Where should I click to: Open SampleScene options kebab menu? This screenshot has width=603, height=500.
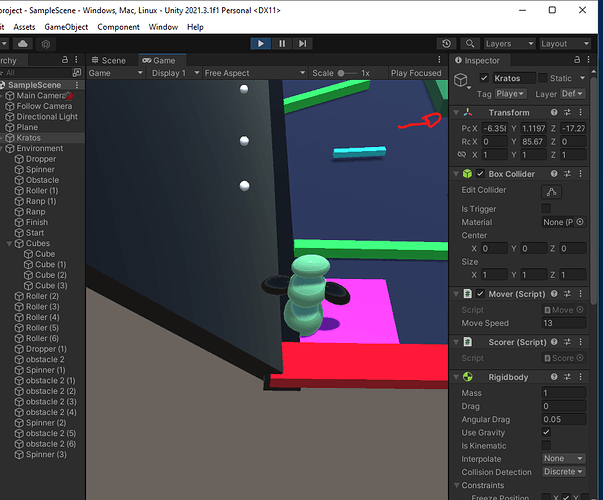pyautogui.click(x=77, y=85)
